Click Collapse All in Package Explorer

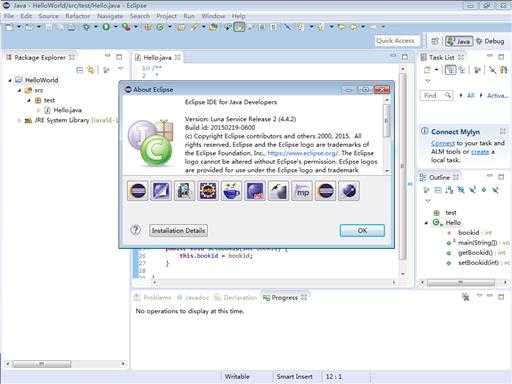pyautogui.click(x=80, y=70)
